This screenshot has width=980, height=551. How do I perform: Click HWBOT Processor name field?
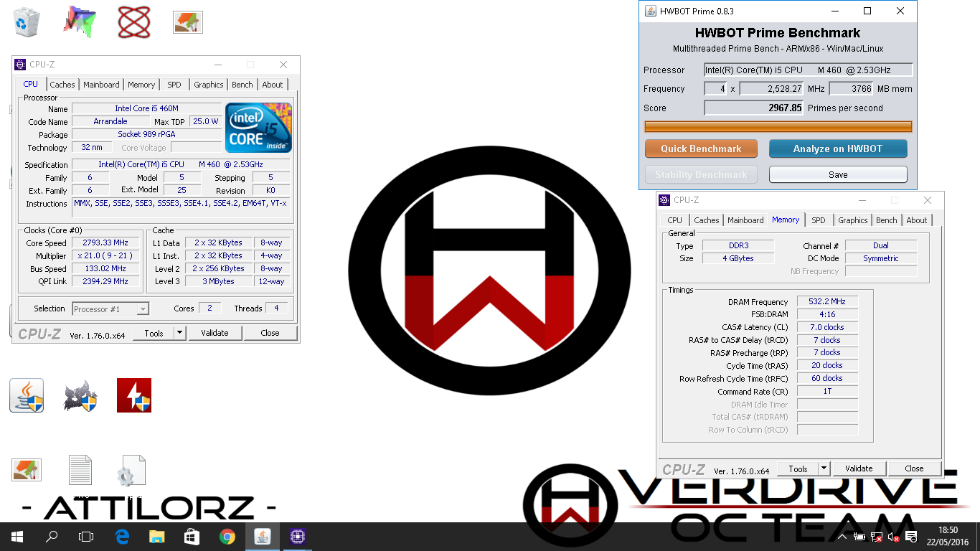pos(808,70)
